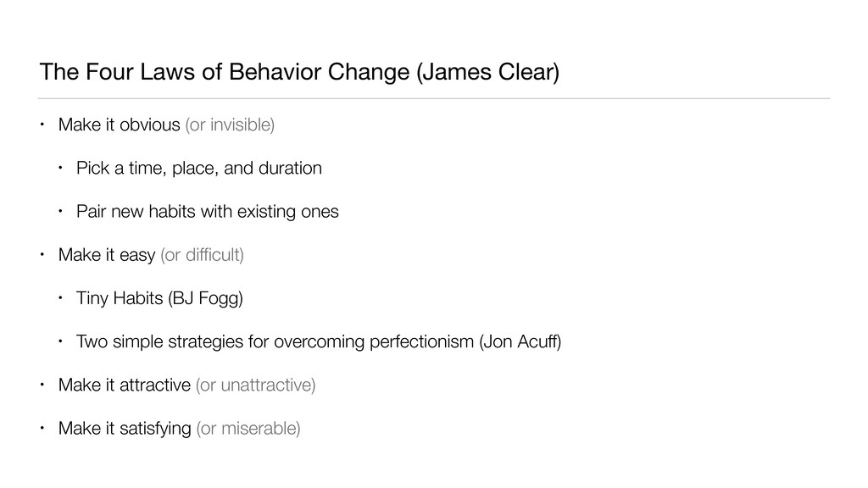
Task: Click the gray "(or unattractive)" text
Action: point(255,385)
